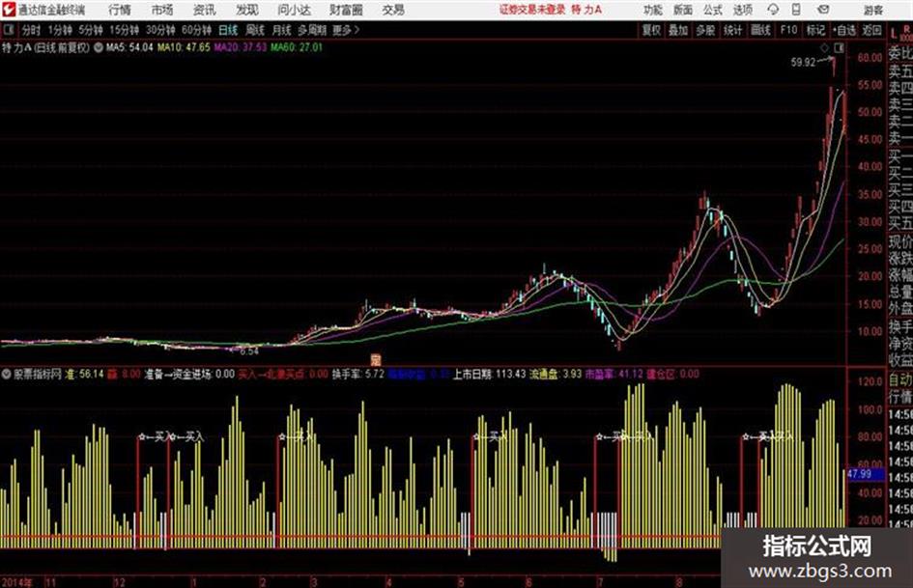Click the 证券交易未登录 login link

532,10
